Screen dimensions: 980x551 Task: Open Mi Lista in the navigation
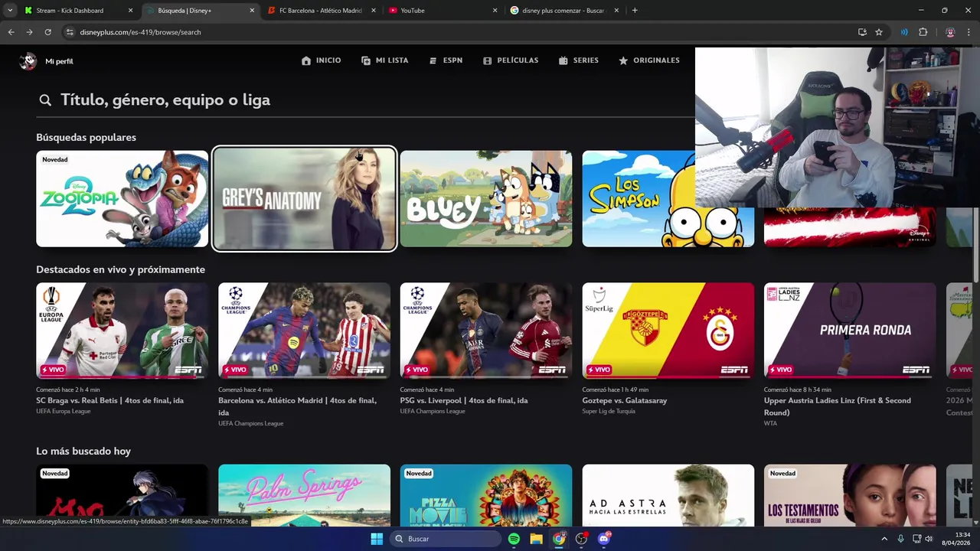click(384, 60)
